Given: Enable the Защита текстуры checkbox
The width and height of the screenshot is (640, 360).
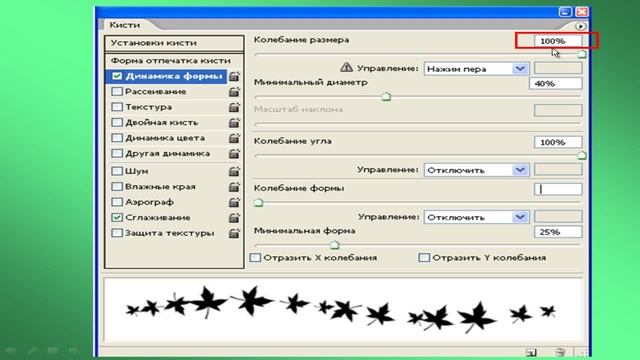Looking at the screenshot, I should [117, 233].
